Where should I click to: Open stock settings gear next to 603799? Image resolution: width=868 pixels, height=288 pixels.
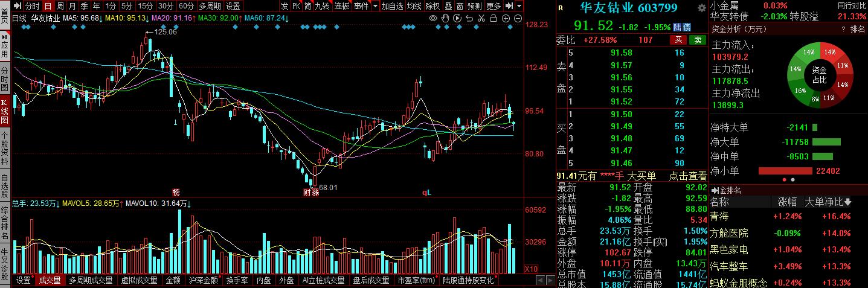701,8
